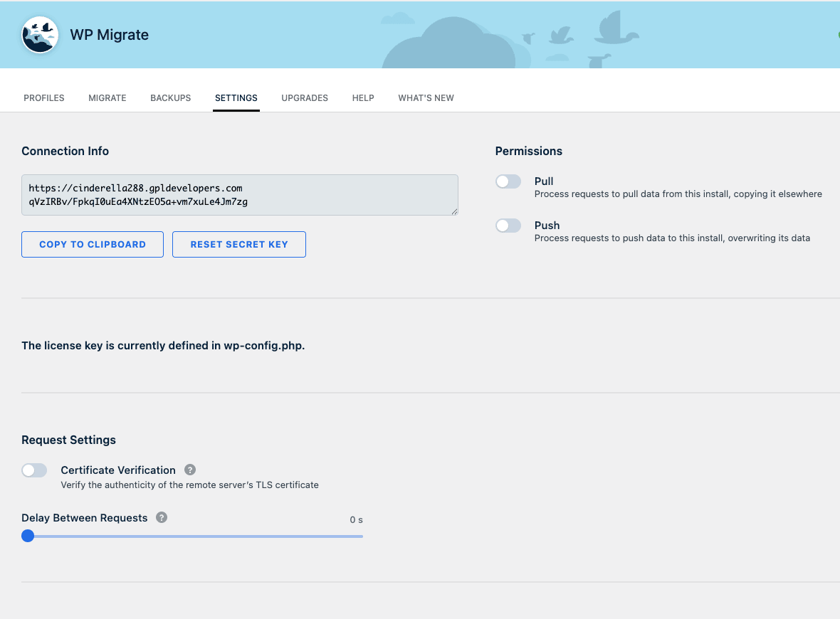
Task: Click the WP Migrate header title
Action: (110, 35)
